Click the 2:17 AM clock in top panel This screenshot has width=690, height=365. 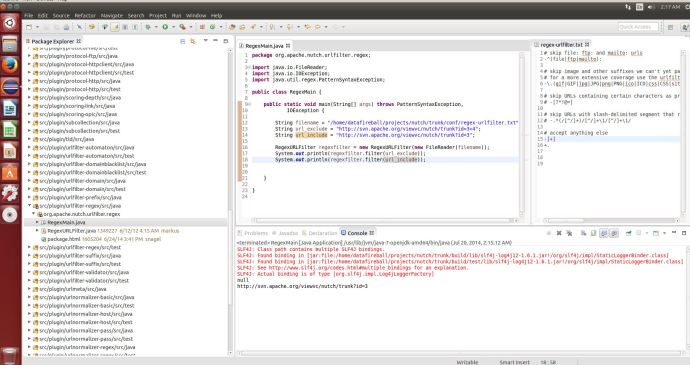coord(670,7)
